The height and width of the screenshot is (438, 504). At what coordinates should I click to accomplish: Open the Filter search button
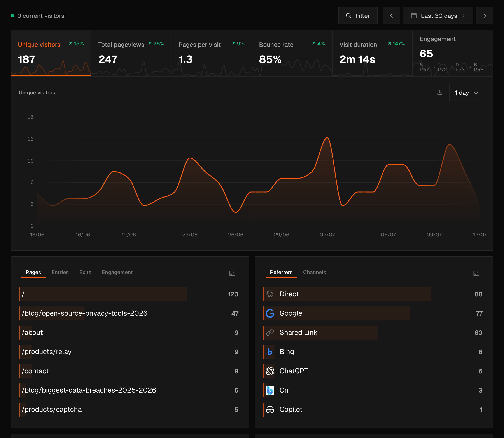(357, 16)
